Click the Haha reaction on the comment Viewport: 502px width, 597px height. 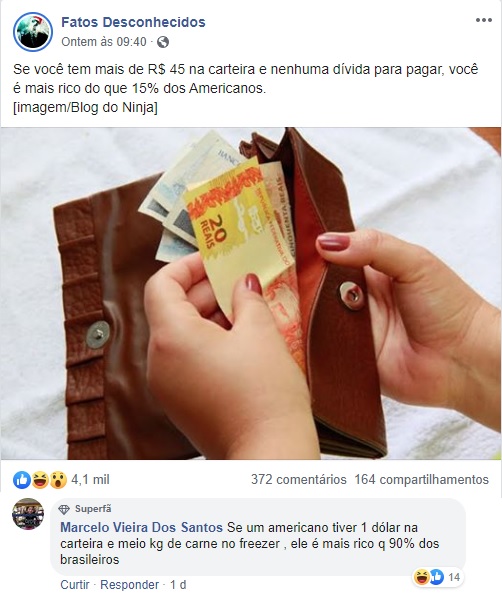click(422, 577)
